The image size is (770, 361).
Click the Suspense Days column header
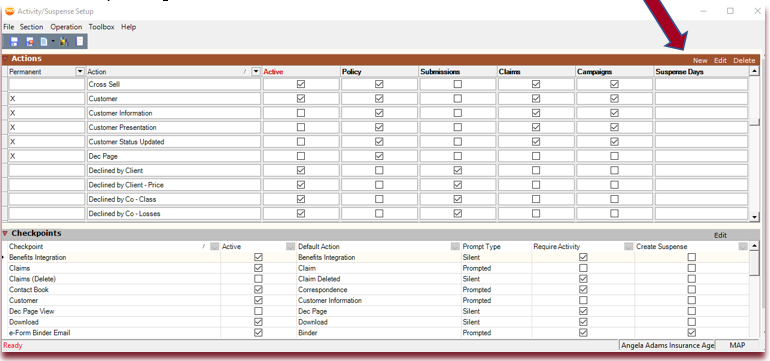coord(701,72)
